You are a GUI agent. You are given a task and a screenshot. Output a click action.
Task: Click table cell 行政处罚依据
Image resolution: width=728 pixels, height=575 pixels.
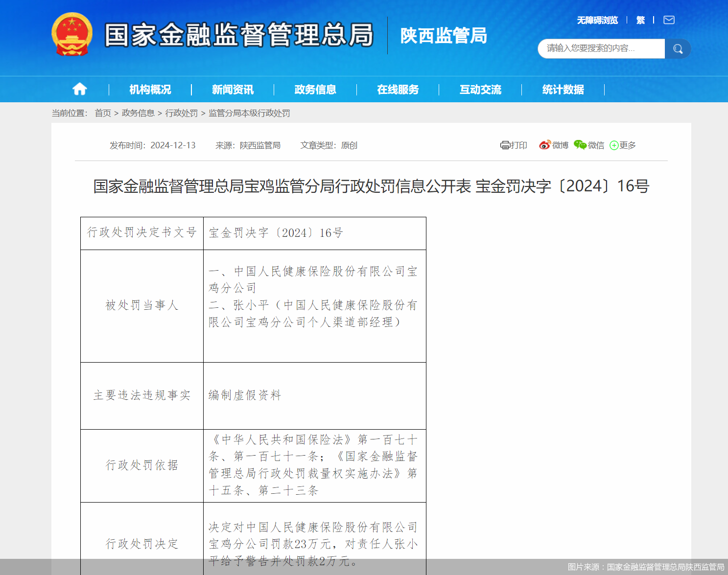142,465
